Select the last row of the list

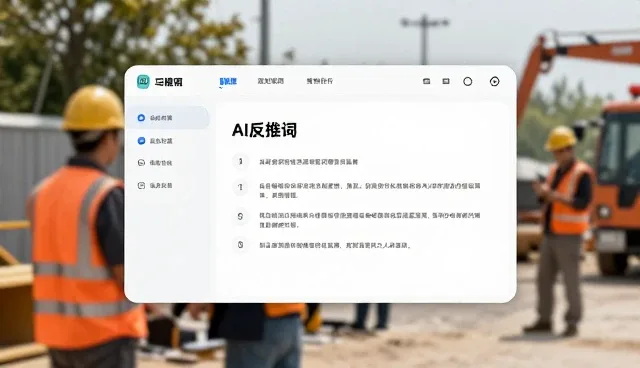322,245
